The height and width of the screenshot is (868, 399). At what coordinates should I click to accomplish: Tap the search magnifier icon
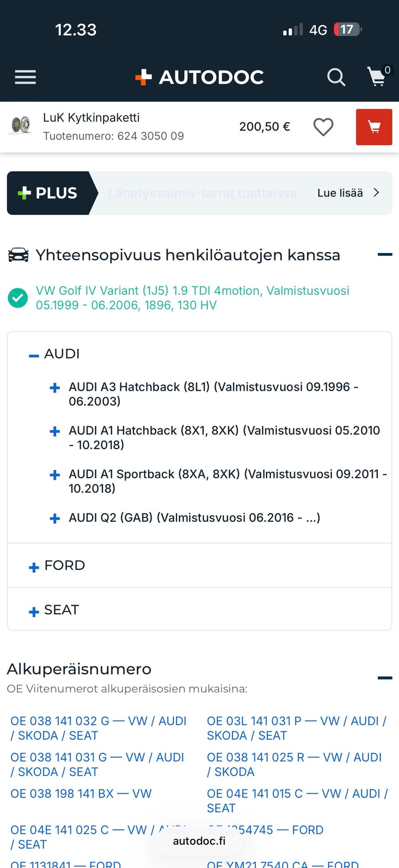pos(336,77)
